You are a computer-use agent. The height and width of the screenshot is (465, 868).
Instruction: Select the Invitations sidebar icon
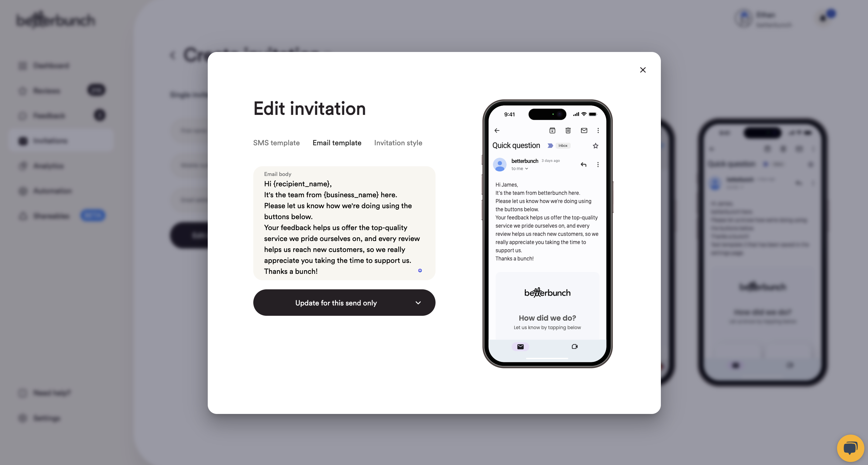tap(23, 141)
